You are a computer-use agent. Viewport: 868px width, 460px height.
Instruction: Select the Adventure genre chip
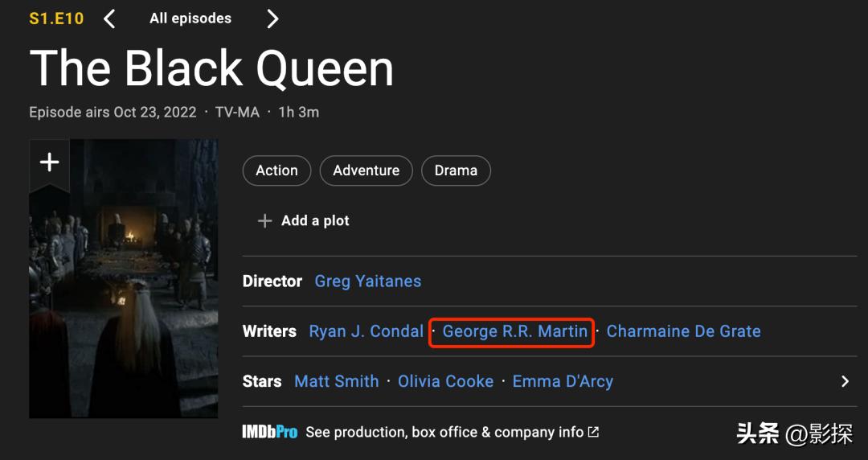pos(366,170)
